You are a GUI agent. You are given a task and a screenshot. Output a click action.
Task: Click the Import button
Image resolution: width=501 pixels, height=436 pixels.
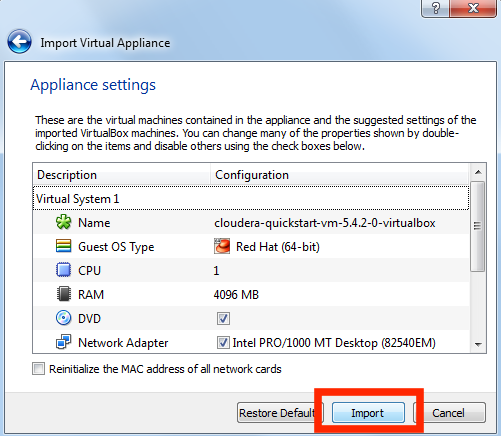tap(368, 413)
